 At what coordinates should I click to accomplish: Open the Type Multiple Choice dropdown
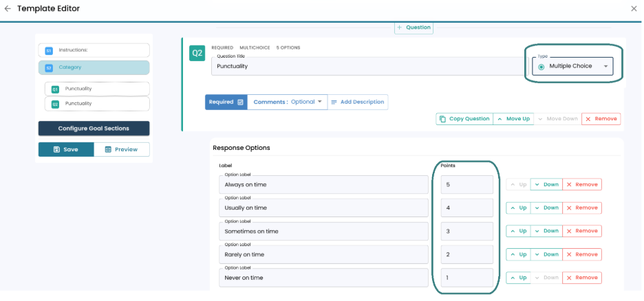[572, 66]
